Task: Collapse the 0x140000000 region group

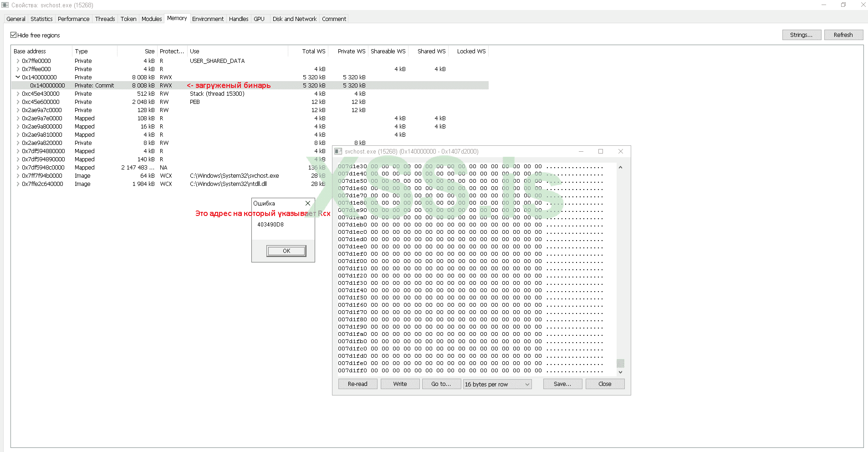Action: (18, 77)
